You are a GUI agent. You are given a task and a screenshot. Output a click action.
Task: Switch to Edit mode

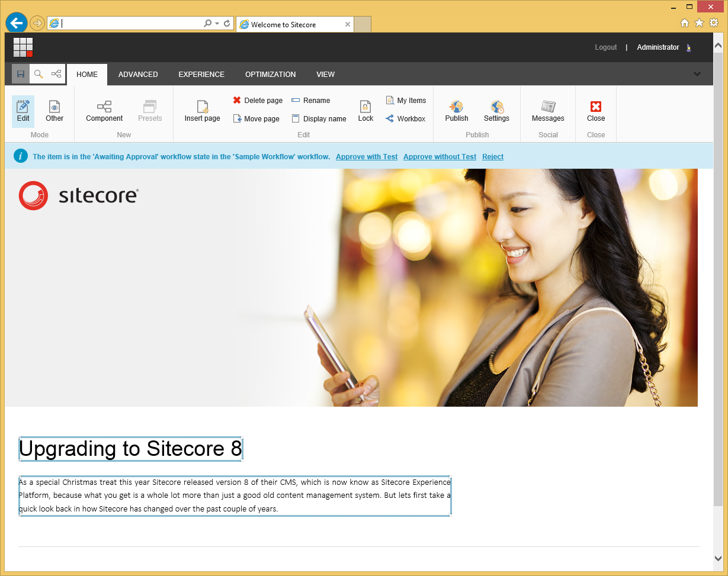coord(23,111)
